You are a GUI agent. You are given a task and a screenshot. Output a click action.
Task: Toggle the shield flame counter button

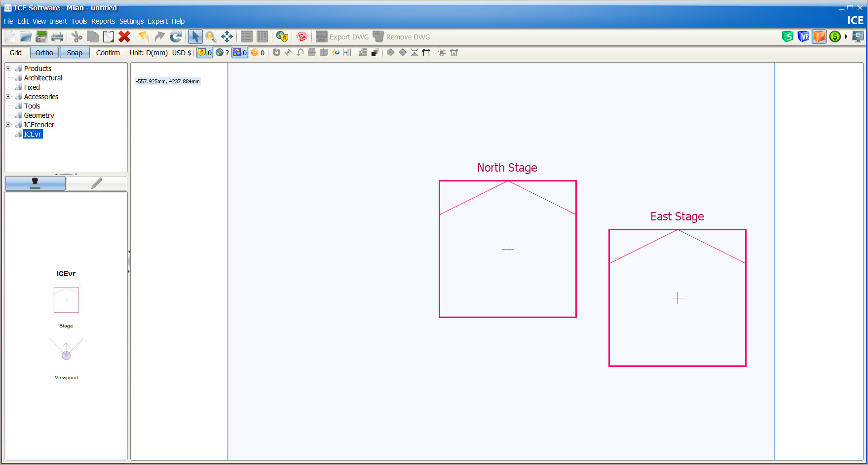[x=204, y=53]
